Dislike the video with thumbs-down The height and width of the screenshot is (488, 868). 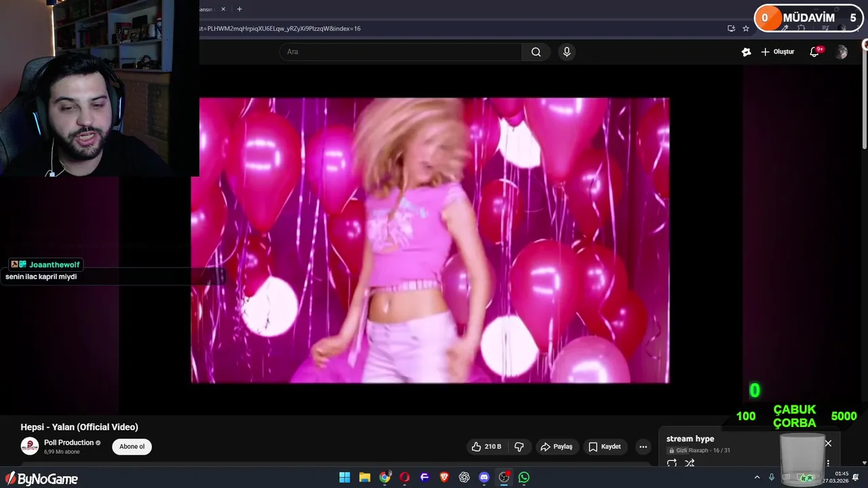coord(519,447)
